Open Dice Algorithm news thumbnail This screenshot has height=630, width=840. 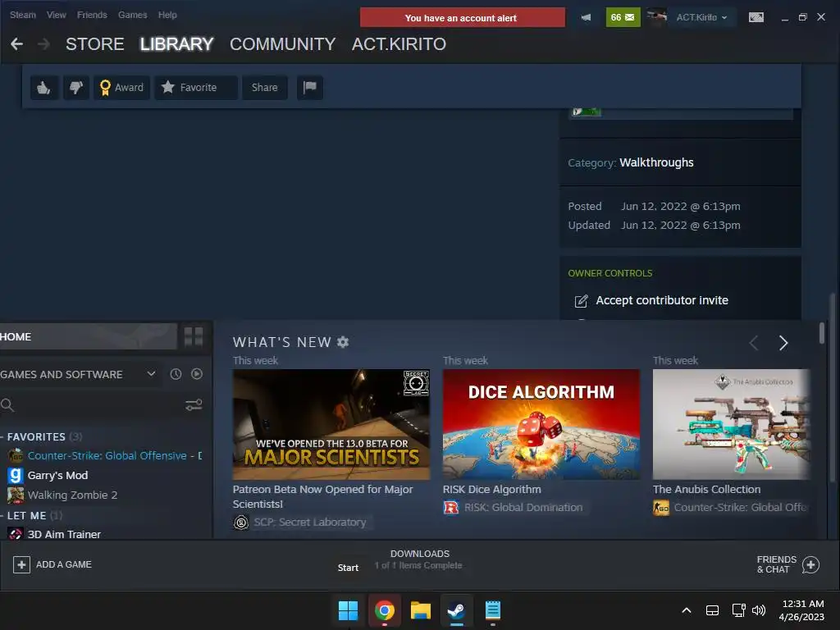tap(541, 424)
